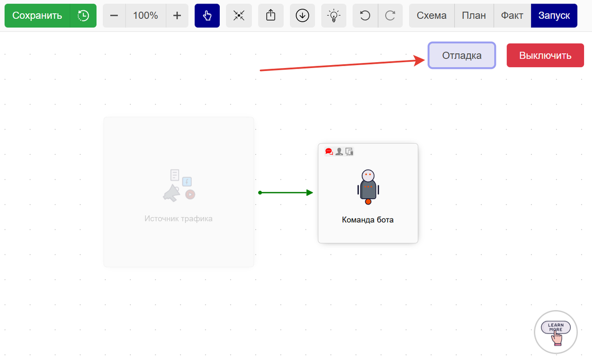Zoom in with the plus button
Screen dimensions: 592x364
(x=177, y=15)
